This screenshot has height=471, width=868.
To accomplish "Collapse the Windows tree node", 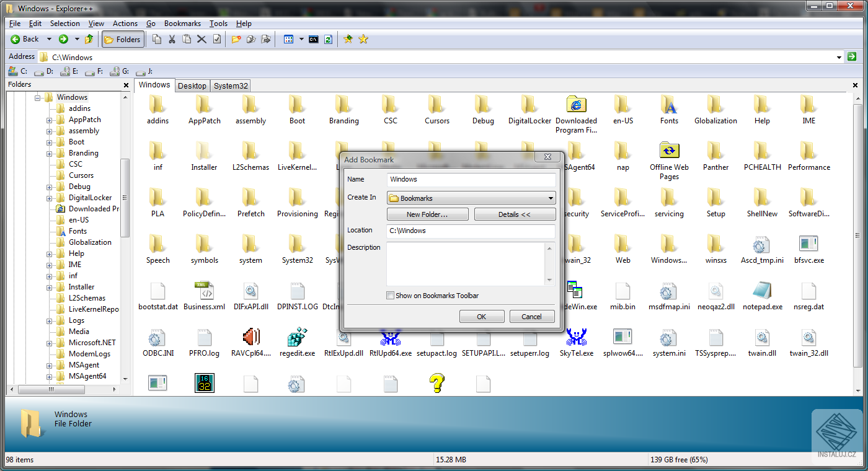I will pyautogui.click(x=38, y=97).
